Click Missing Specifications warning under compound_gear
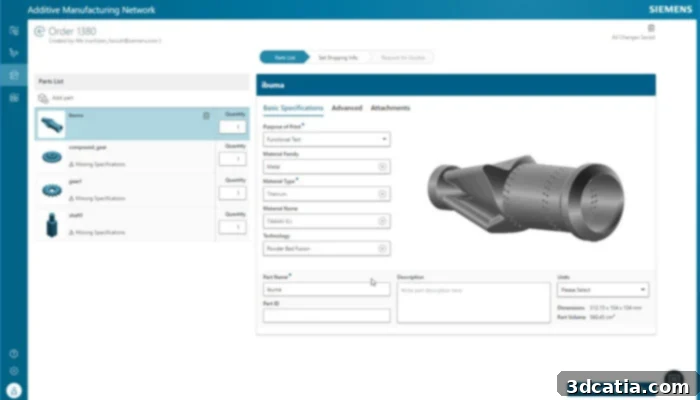The height and width of the screenshot is (400, 700). coord(97,164)
